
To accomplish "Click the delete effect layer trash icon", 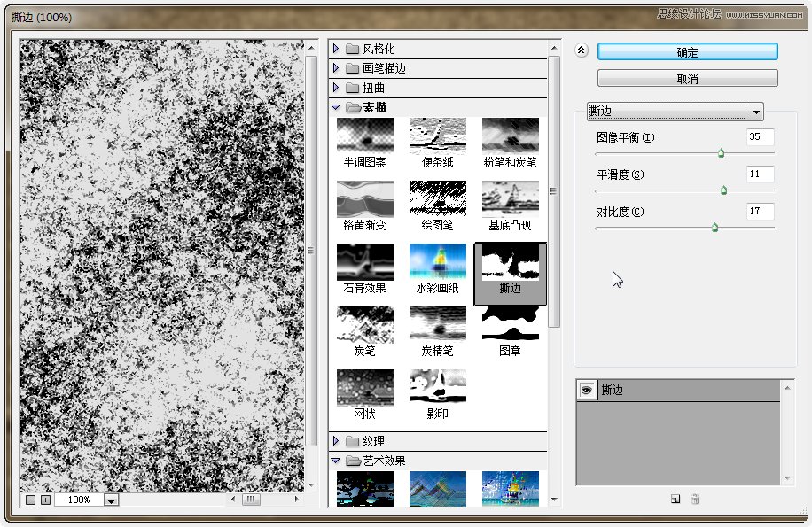I will (x=696, y=499).
